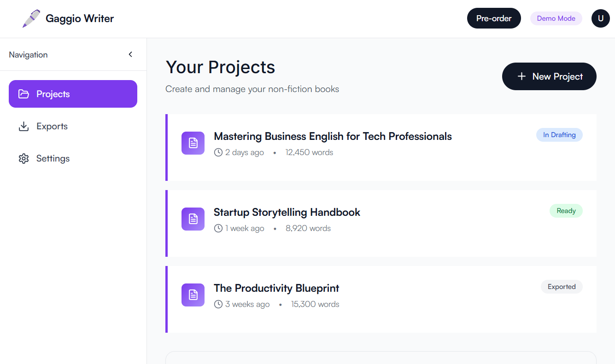
Task: Click The Productivity Blueprint document icon
Action: [193, 295]
